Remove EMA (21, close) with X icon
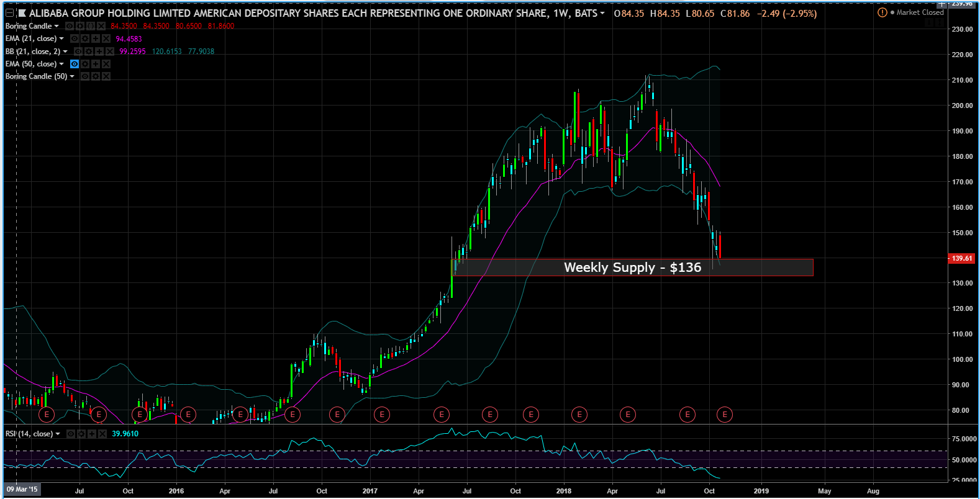Screen dimensions: 980x499 (x=106, y=38)
